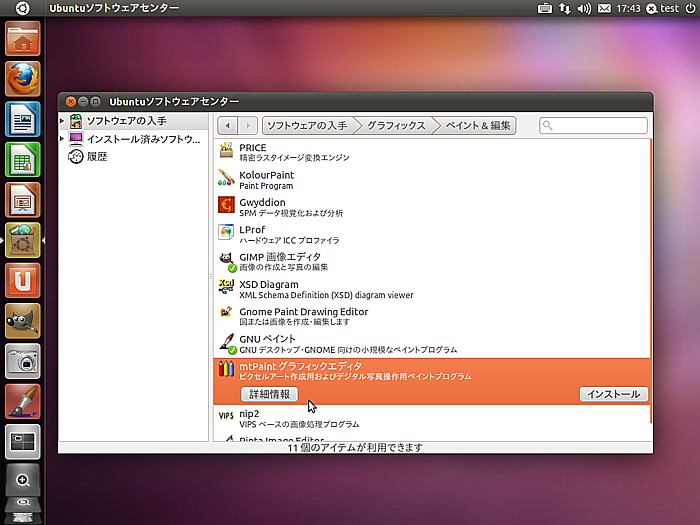700x525 pixels.
Task: Click the 詳細情報 button for mtPaint
Action: (x=269, y=394)
